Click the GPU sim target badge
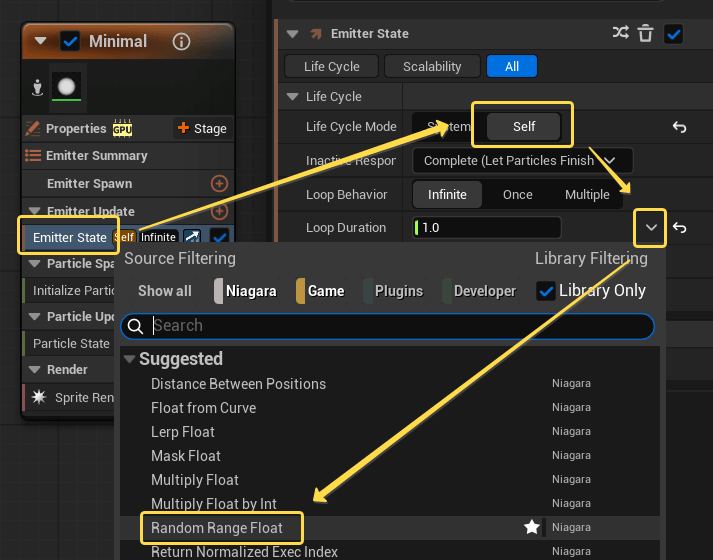 coord(122,129)
